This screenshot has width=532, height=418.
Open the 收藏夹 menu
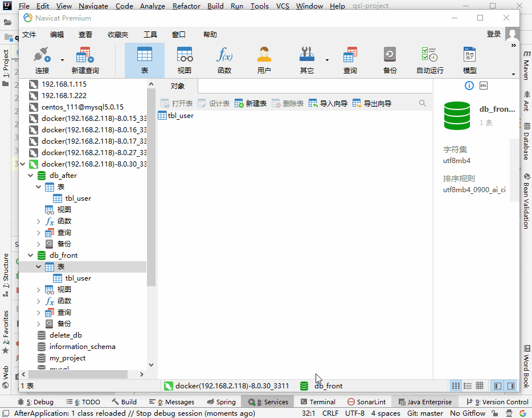(x=118, y=34)
